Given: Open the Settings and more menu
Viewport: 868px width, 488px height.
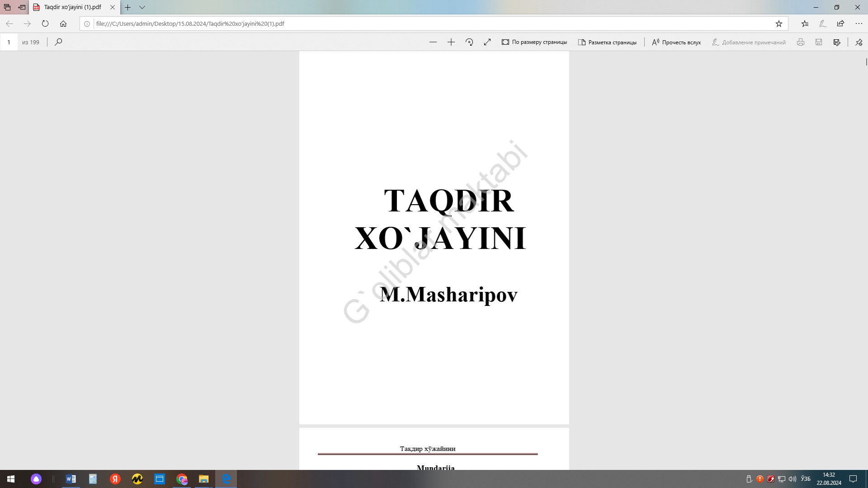Looking at the screenshot, I should [859, 23].
